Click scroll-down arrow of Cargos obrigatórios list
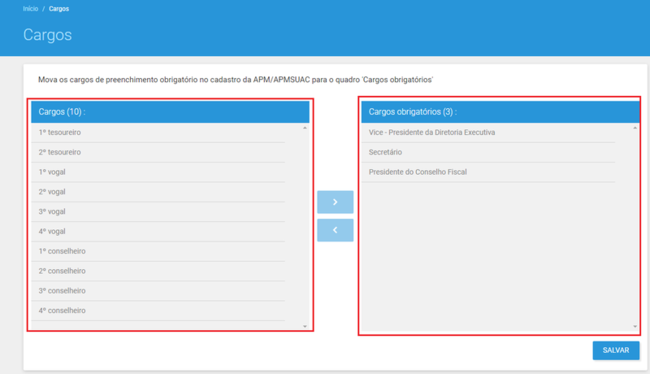Image resolution: width=650 pixels, height=374 pixels. pos(635,326)
